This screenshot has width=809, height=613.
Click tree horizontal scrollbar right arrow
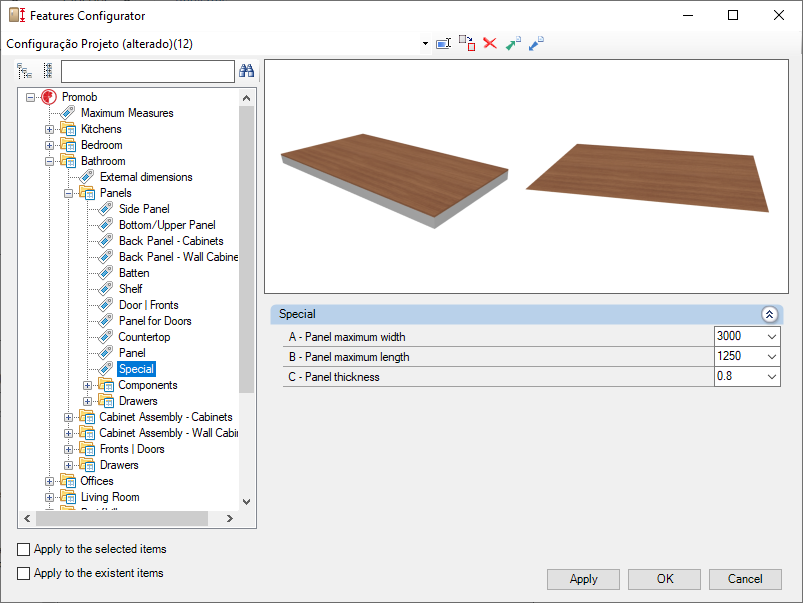[x=230, y=519]
